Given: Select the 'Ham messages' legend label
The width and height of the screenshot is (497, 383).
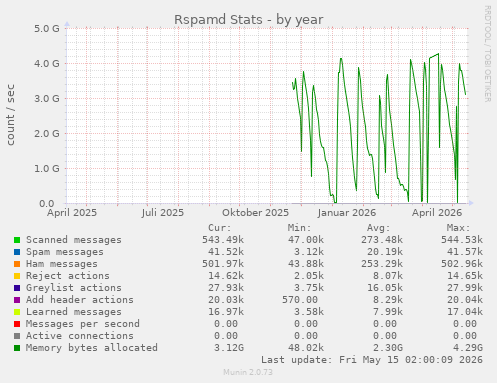Looking at the screenshot, I should (x=62, y=264).
